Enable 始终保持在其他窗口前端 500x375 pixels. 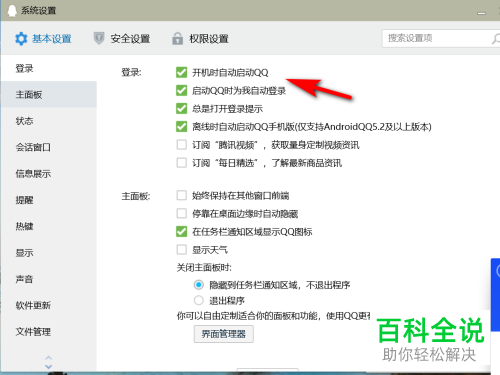click(x=181, y=195)
